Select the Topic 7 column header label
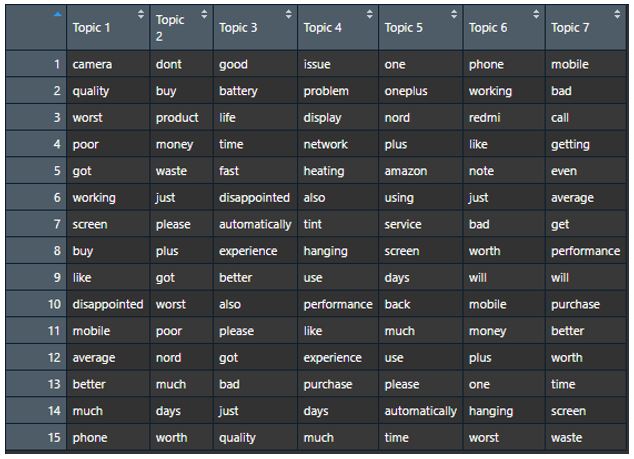This screenshot has height=459, width=634. click(x=570, y=27)
